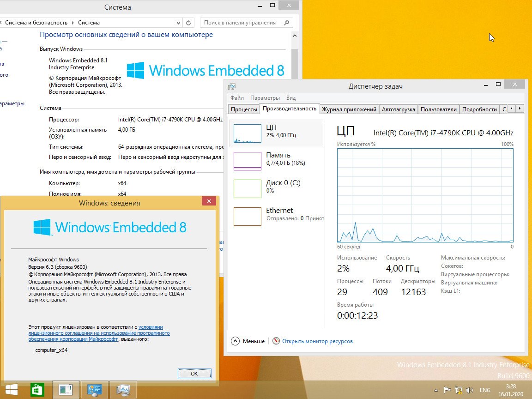Switch to the Процессы tab

(x=244, y=109)
